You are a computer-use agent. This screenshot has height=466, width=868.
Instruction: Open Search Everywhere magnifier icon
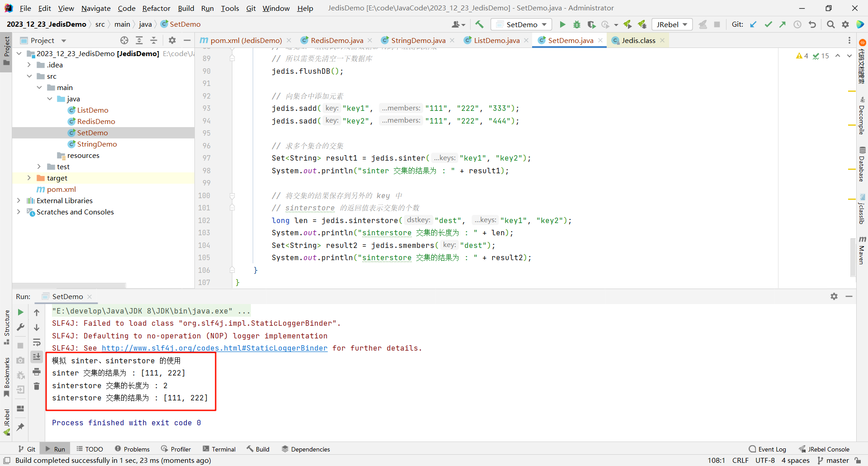pos(830,24)
